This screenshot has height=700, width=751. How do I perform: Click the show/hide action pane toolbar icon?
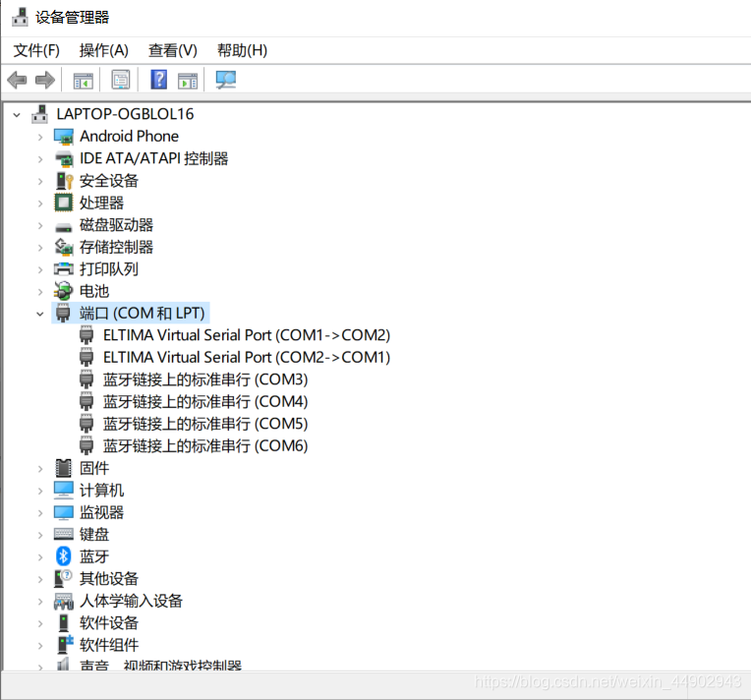coord(188,80)
